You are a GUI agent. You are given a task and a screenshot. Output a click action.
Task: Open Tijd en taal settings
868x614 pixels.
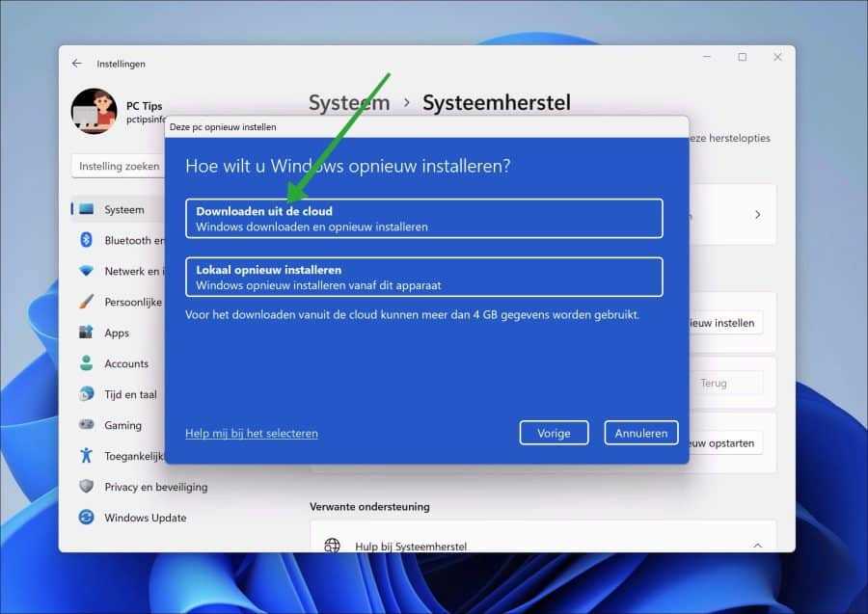(x=130, y=394)
